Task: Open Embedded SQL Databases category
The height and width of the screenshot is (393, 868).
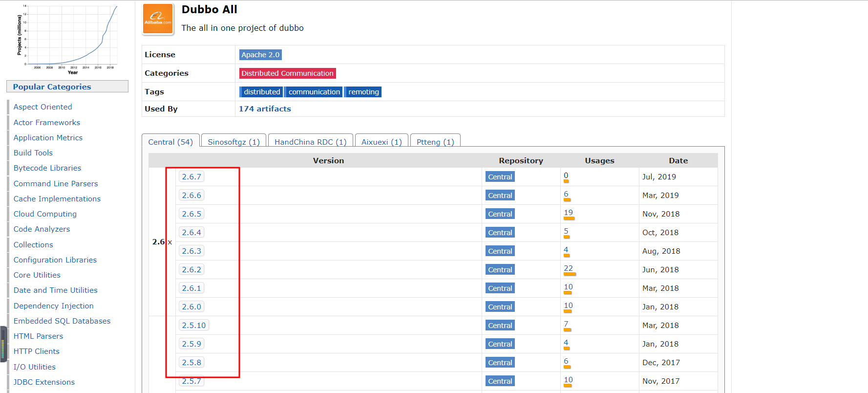Action: pyautogui.click(x=62, y=321)
